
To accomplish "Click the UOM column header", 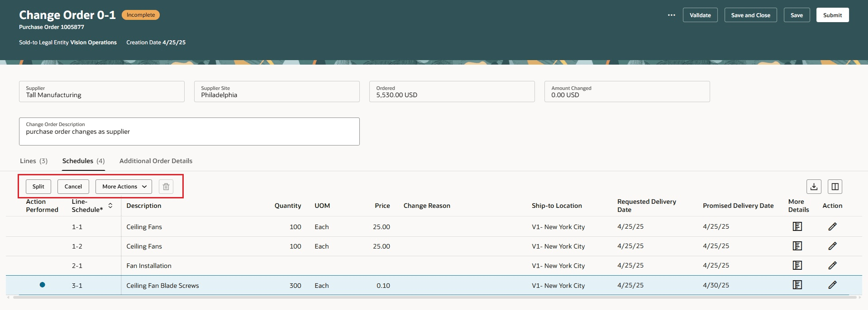I will 322,206.
